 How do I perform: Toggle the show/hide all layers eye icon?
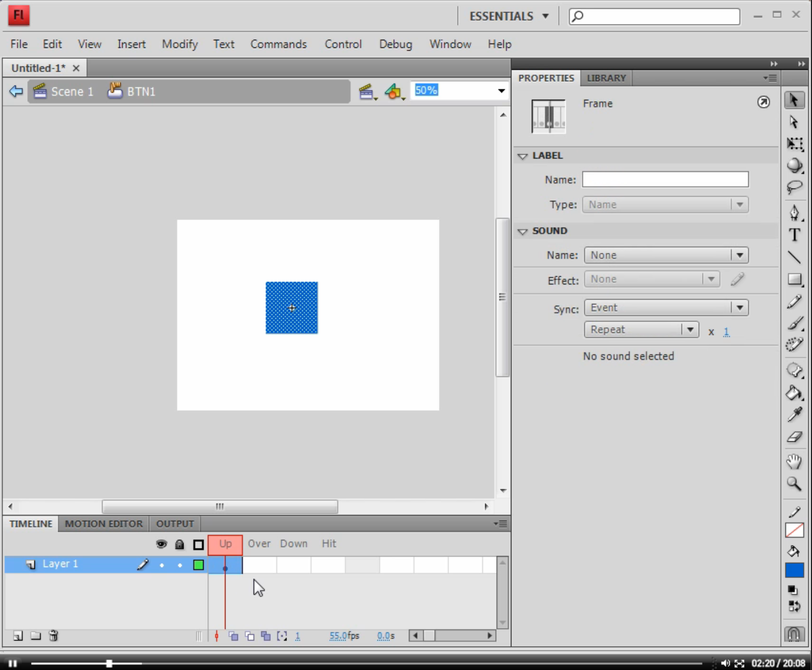coord(161,544)
